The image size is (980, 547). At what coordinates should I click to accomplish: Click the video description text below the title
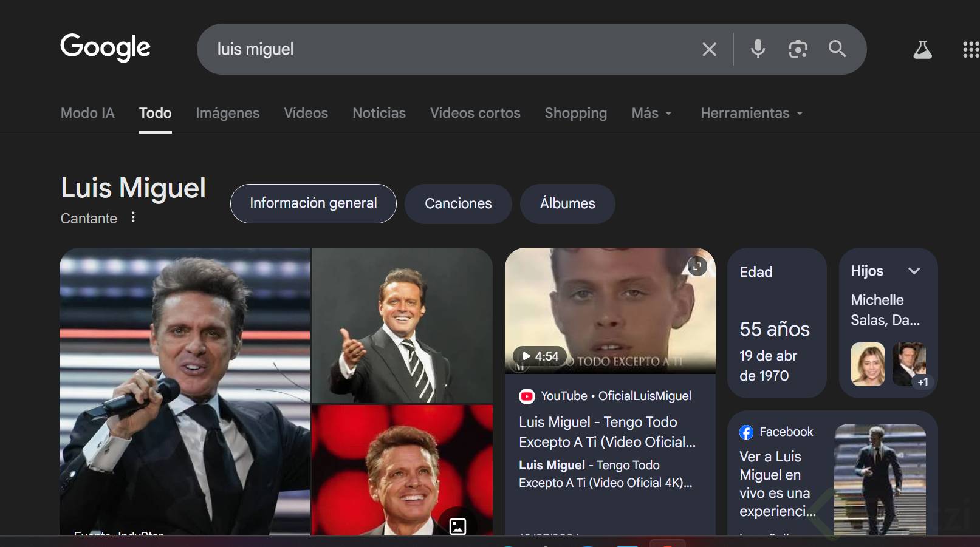pos(605,474)
